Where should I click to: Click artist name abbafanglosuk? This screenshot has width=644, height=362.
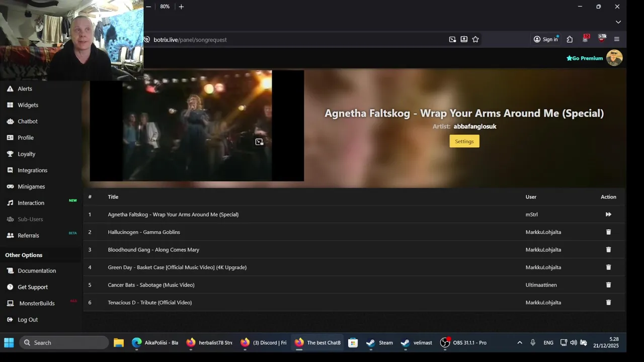tap(475, 127)
